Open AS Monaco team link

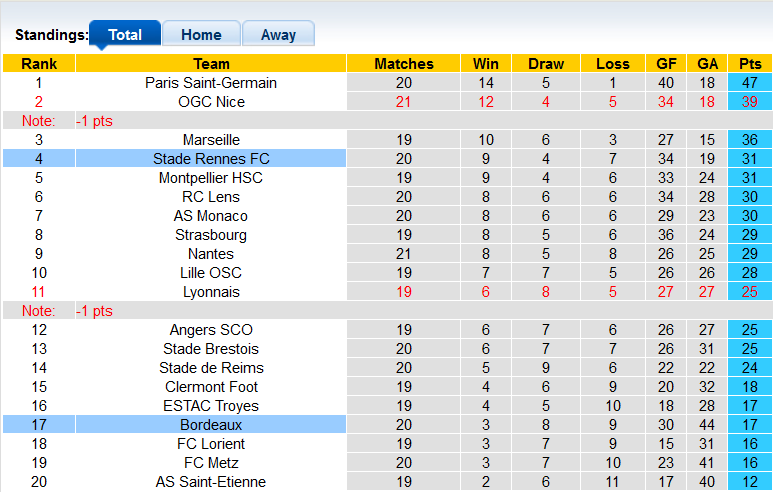coord(211,216)
